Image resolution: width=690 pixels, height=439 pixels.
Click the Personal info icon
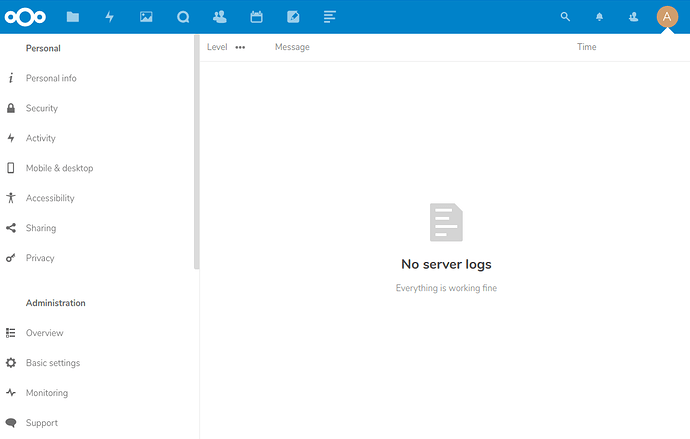11,78
